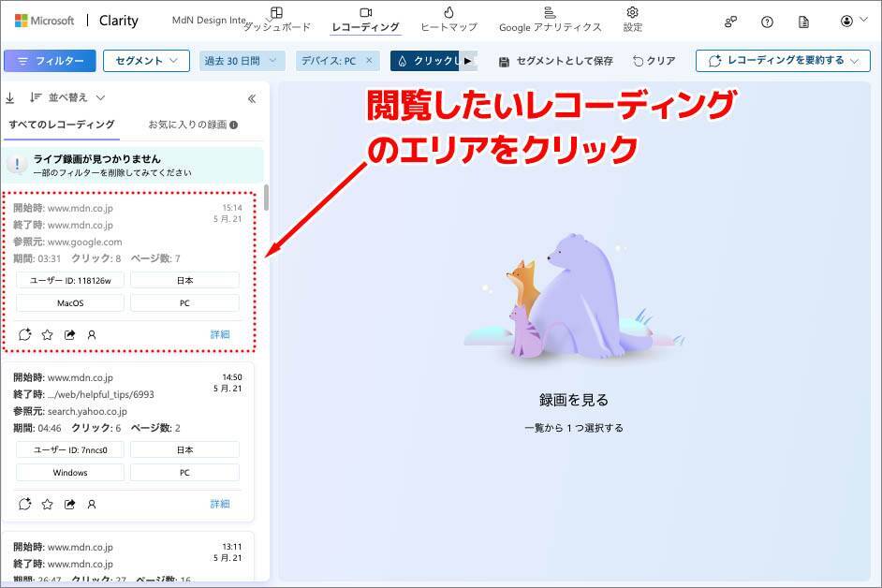
Task: Switch to the ヒートマップ tab
Action: [448, 20]
